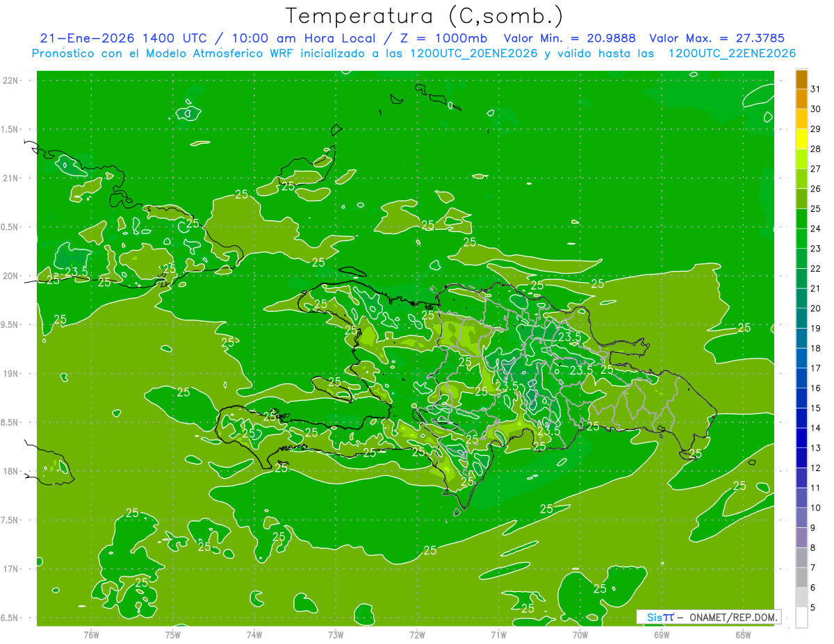Click the title "Temperatura (C,somb.)"

[424, 16]
